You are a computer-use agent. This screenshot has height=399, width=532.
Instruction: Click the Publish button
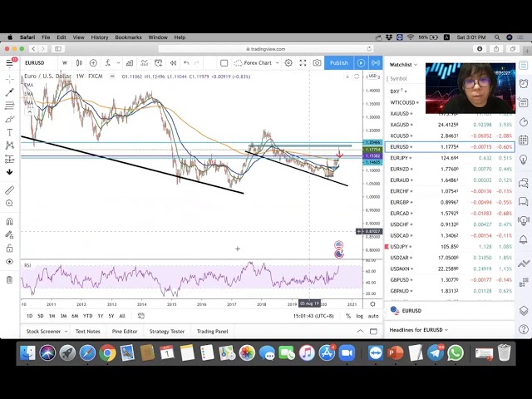click(x=339, y=63)
